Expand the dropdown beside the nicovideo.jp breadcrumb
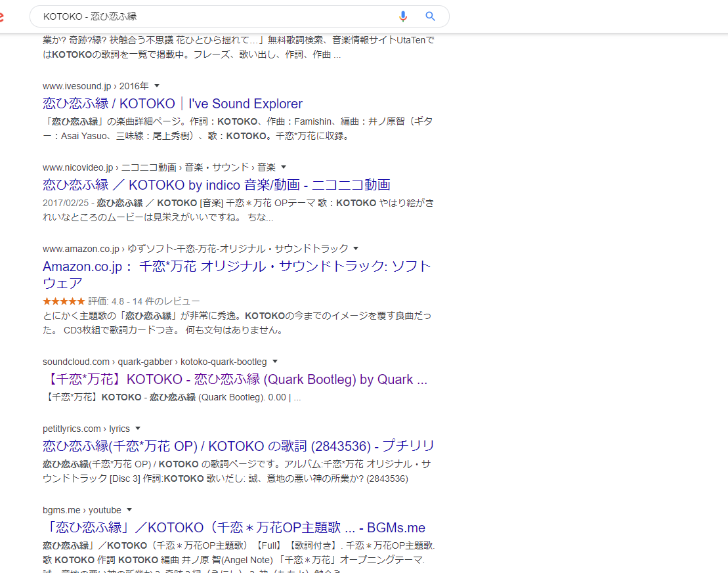 click(283, 167)
